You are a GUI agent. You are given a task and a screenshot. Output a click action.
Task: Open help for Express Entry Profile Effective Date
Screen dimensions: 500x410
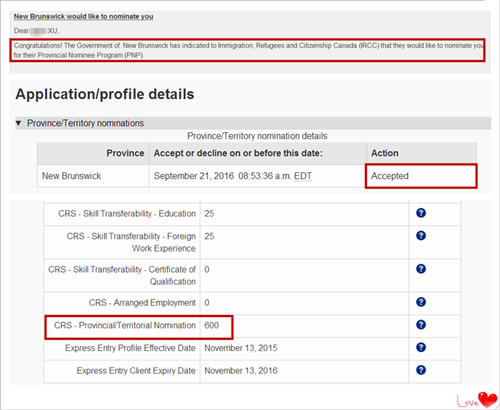point(421,347)
